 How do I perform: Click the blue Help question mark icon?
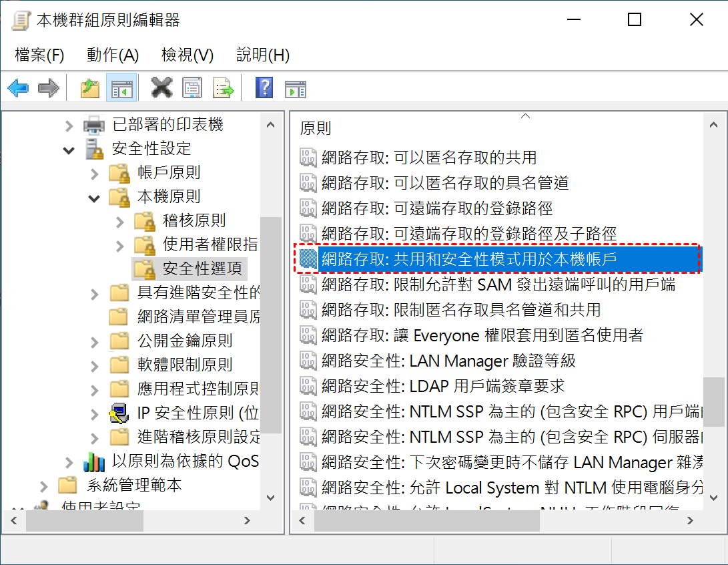pos(264,87)
